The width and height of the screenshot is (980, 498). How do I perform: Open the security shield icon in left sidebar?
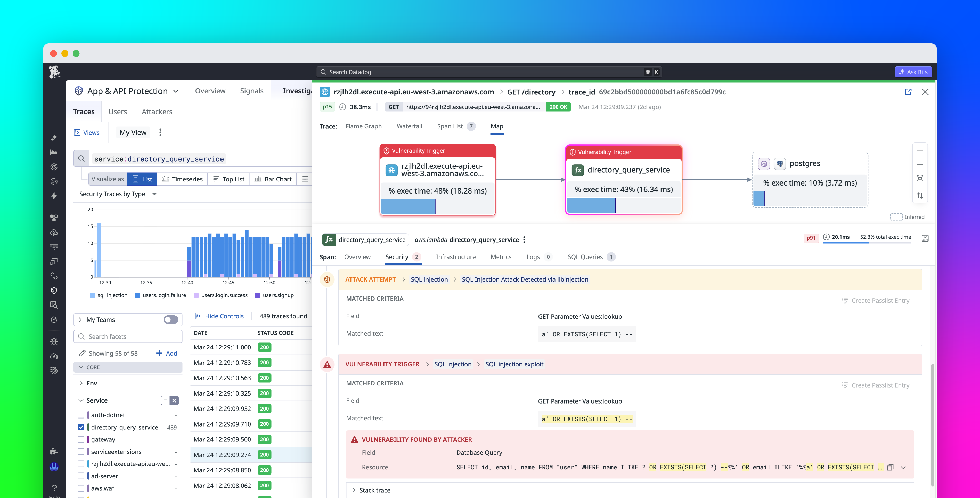[x=54, y=290]
